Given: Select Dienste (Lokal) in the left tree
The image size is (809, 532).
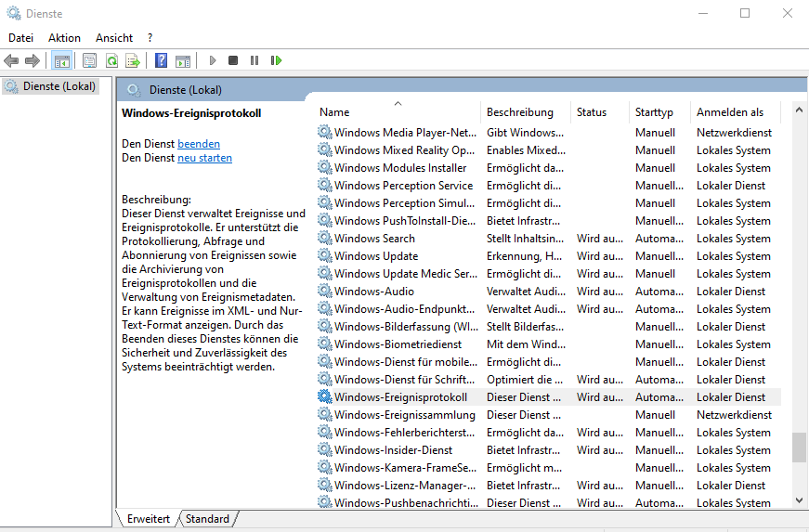Looking at the screenshot, I should [x=58, y=86].
